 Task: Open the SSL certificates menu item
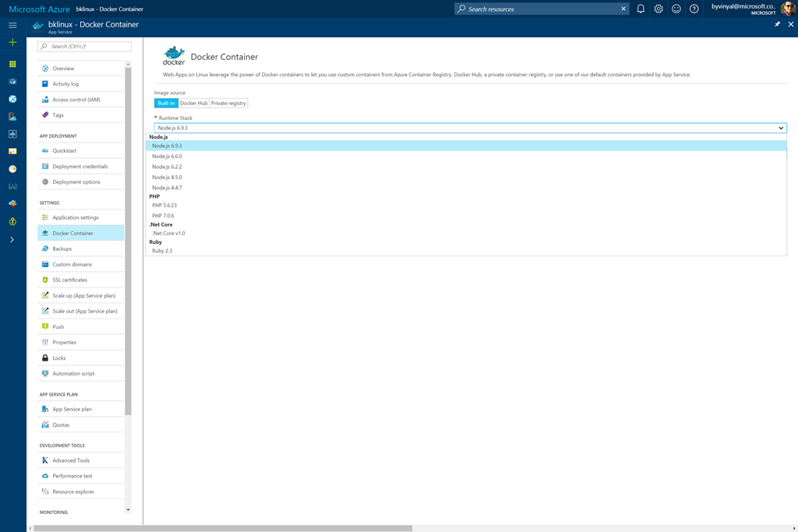(70, 280)
